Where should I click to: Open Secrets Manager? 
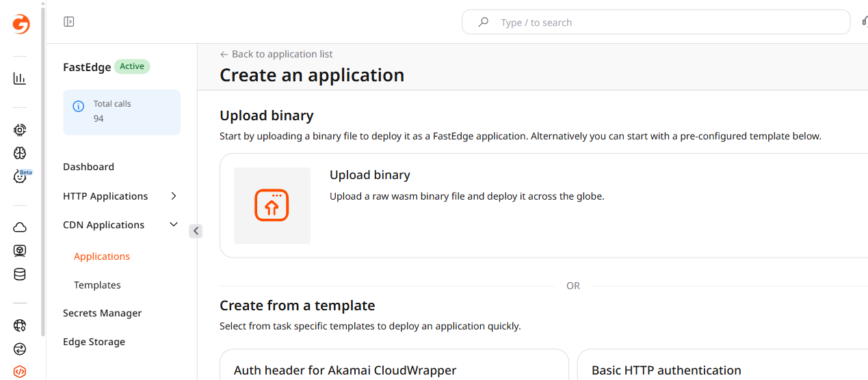pos(102,313)
